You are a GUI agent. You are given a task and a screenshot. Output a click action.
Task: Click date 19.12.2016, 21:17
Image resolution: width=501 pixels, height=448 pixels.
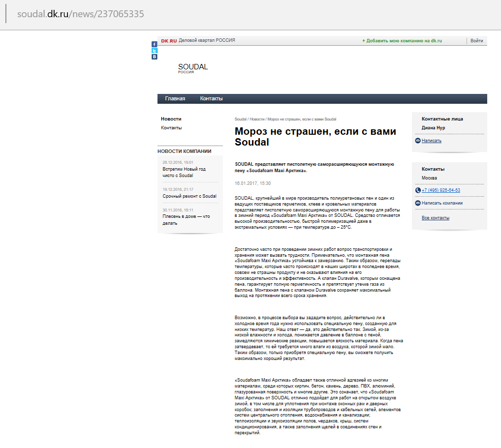(178, 189)
